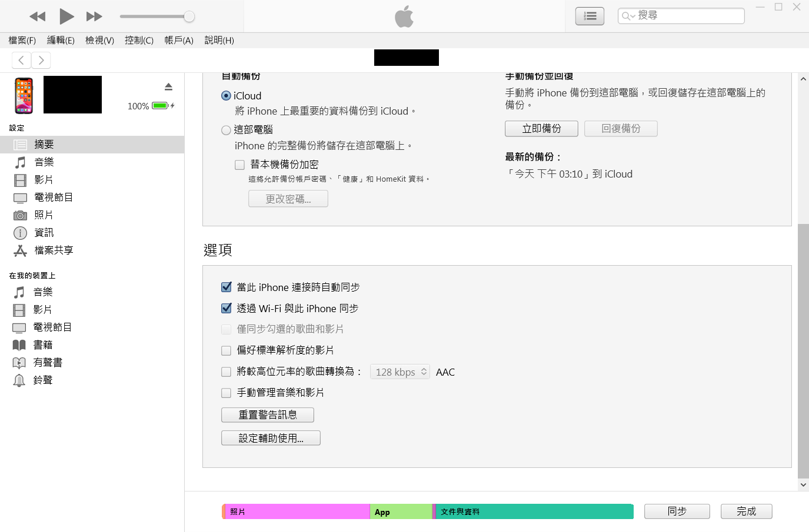Click the scrollbar down arrow
Viewport: 809px width, 532px height.
tap(803, 485)
